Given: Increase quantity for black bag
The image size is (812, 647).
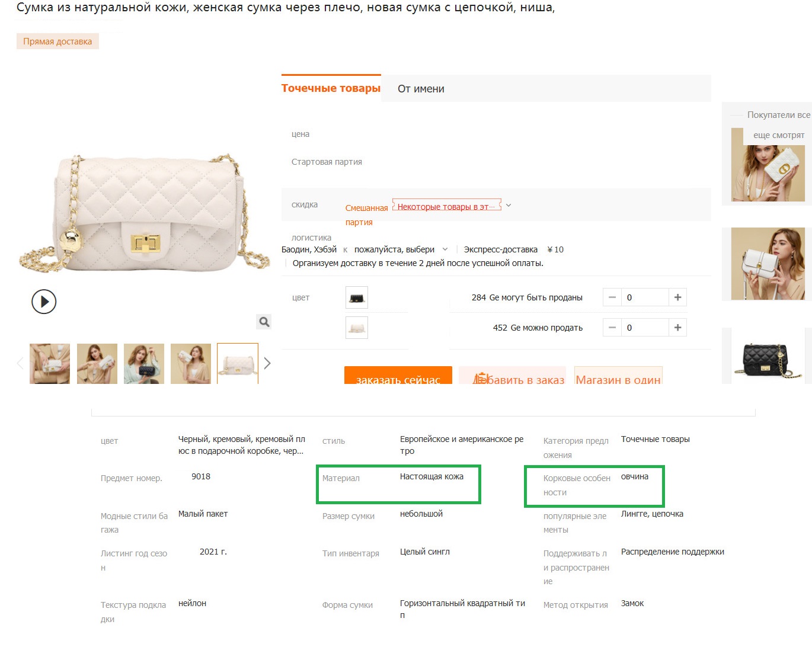Looking at the screenshot, I should tap(677, 297).
